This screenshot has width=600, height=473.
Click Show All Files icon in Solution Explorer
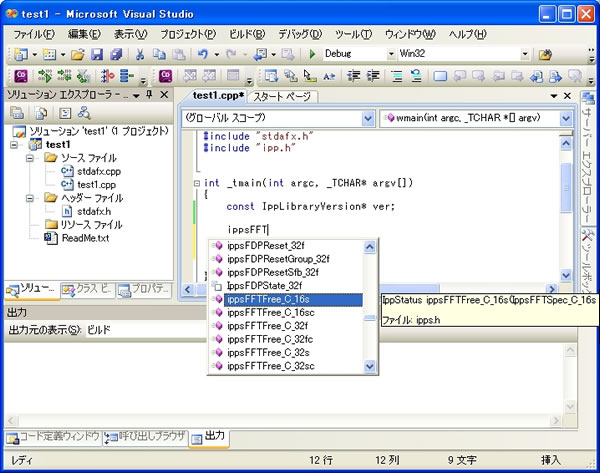[x=41, y=113]
